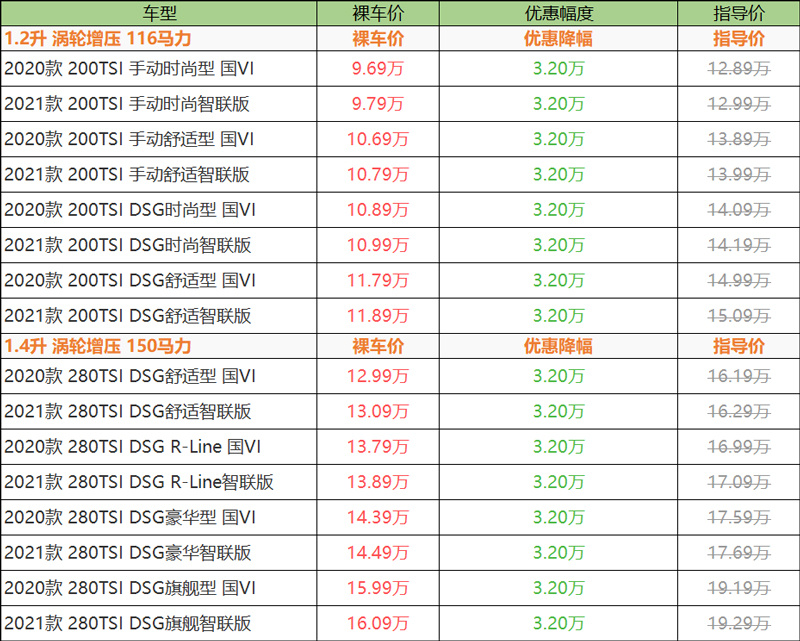Select the 15.09万 guide price

click(x=739, y=315)
